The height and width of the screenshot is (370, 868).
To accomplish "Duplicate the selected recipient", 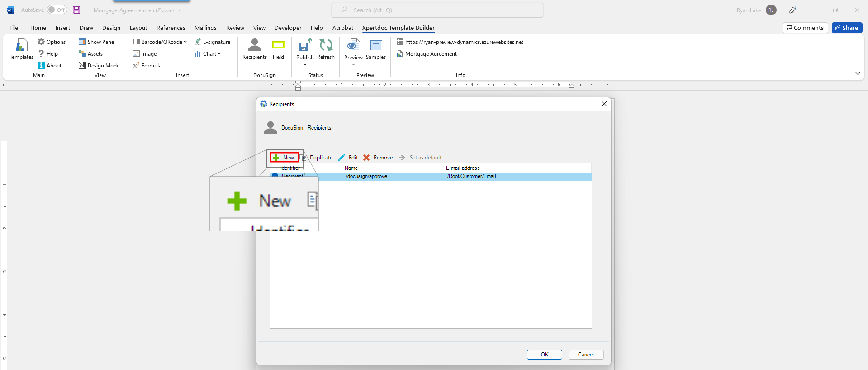I will point(317,158).
